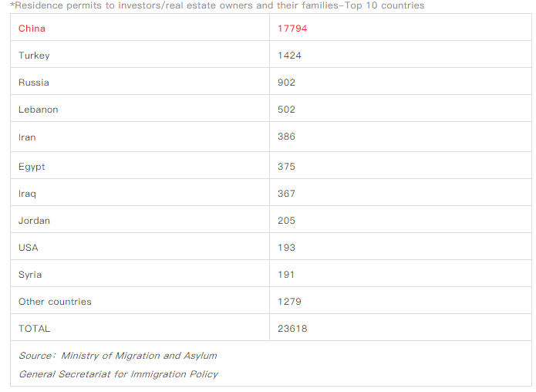Click the Egypt row label

[x=32, y=167]
